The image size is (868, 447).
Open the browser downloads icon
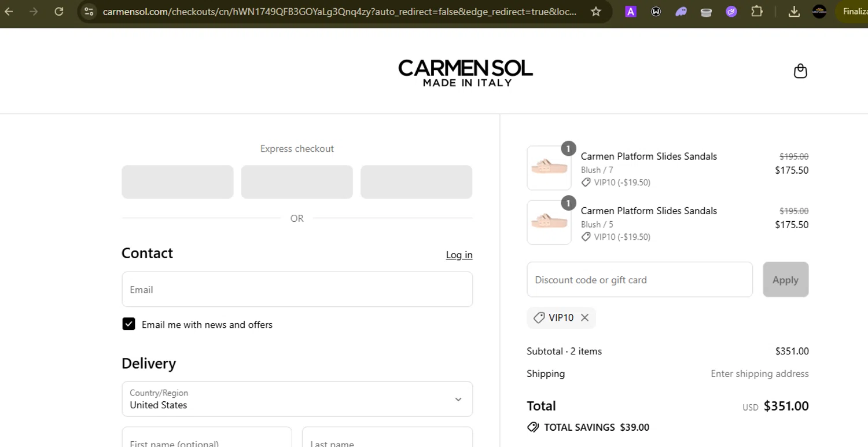click(x=794, y=12)
